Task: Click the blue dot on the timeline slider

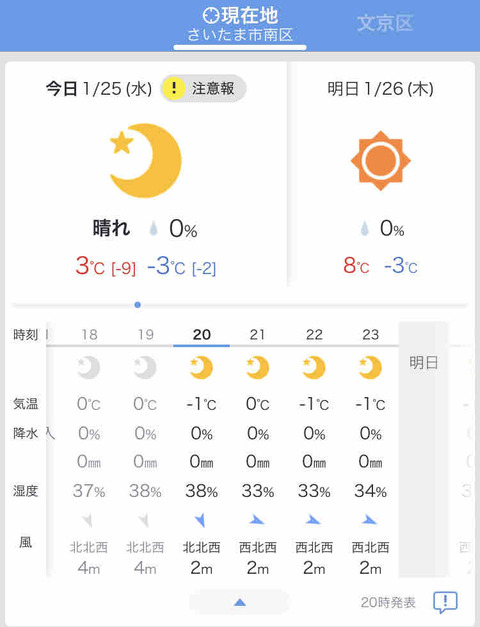Action: 138,305
